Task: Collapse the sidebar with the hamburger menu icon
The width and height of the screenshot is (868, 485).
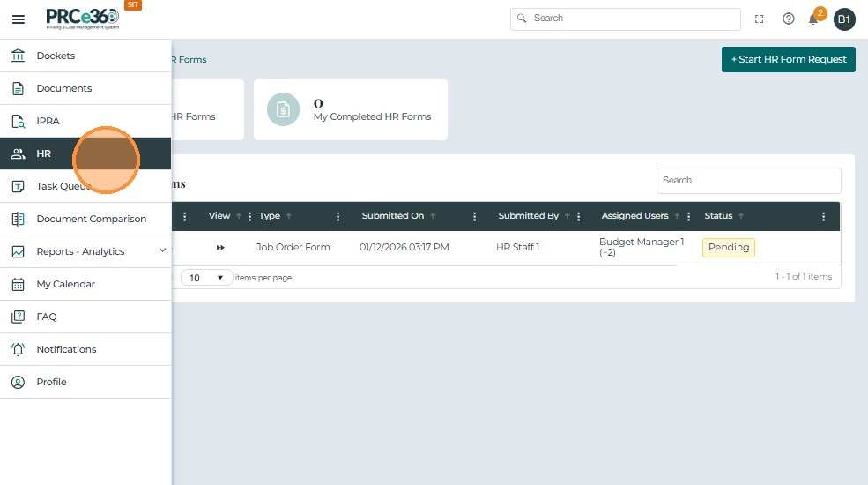Action: click(19, 19)
